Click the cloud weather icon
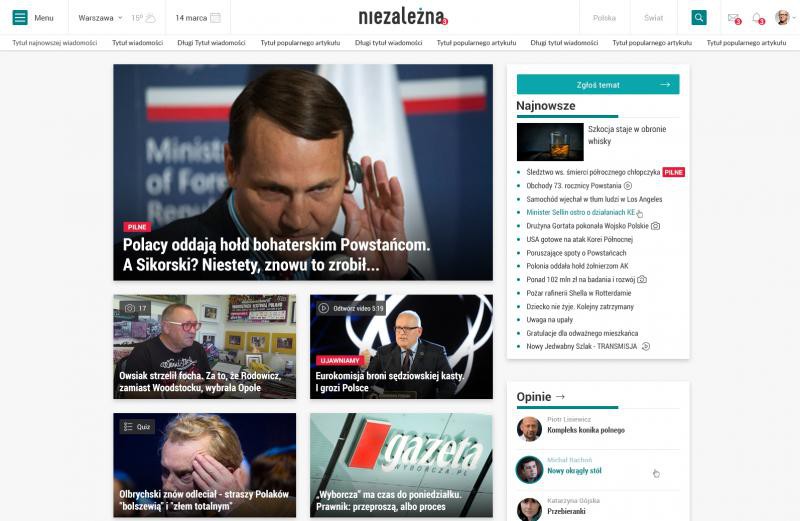800x521 pixels. 151,18
